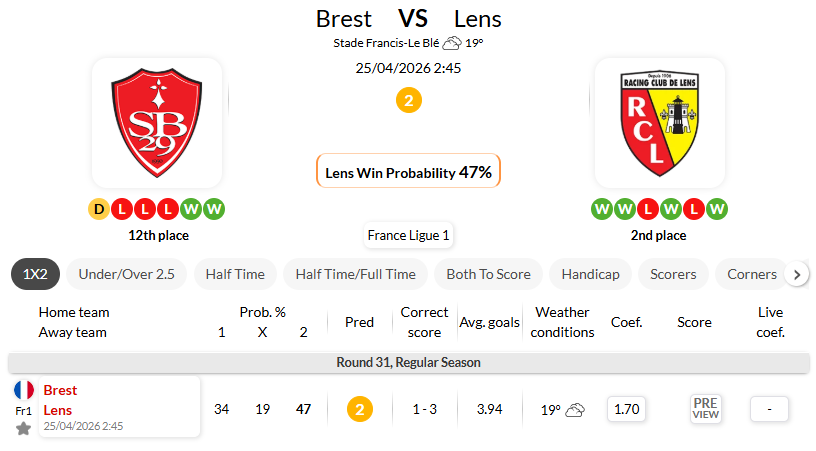This screenshot has width=816, height=451.
Task: Click the 1.70 coefficient box
Action: (627, 408)
